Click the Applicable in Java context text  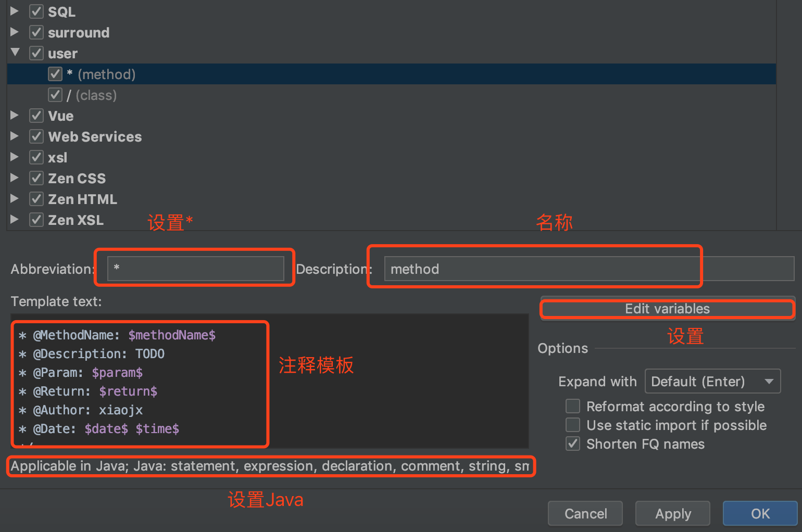pos(270,466)
